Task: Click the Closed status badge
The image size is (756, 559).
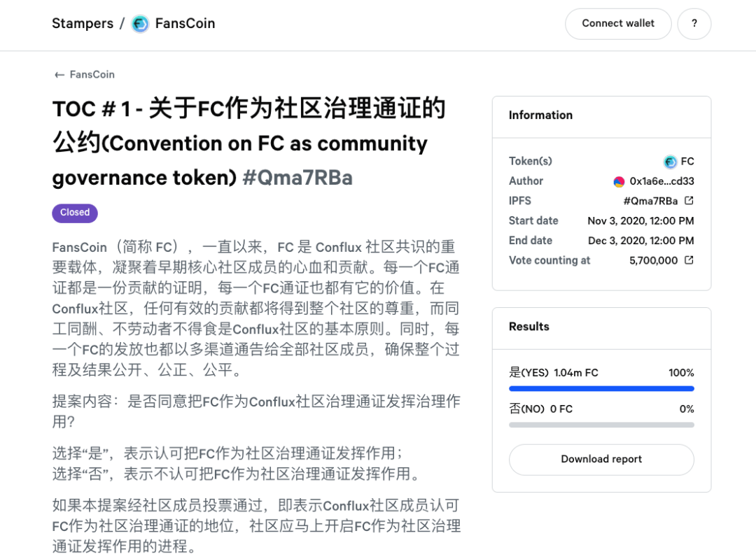Action: click(x=75, y=213)
